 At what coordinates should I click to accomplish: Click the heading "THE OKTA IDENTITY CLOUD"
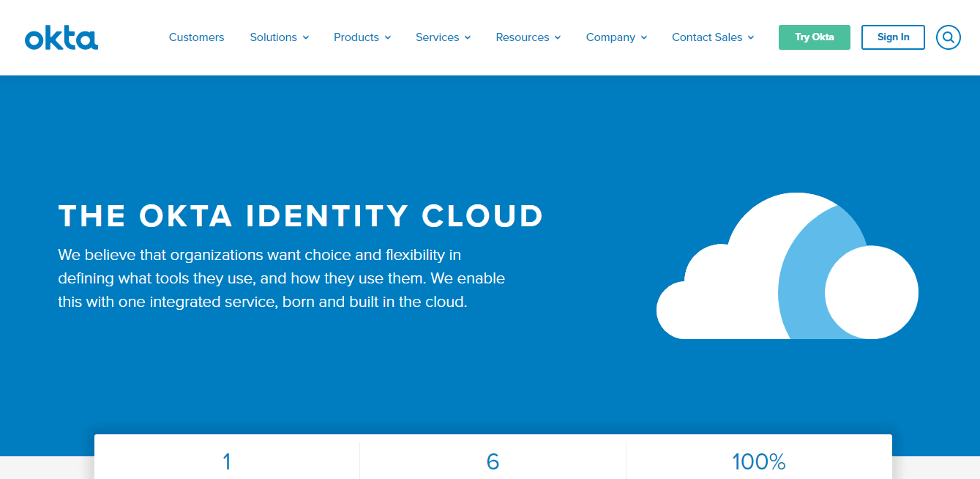[301, 216]
